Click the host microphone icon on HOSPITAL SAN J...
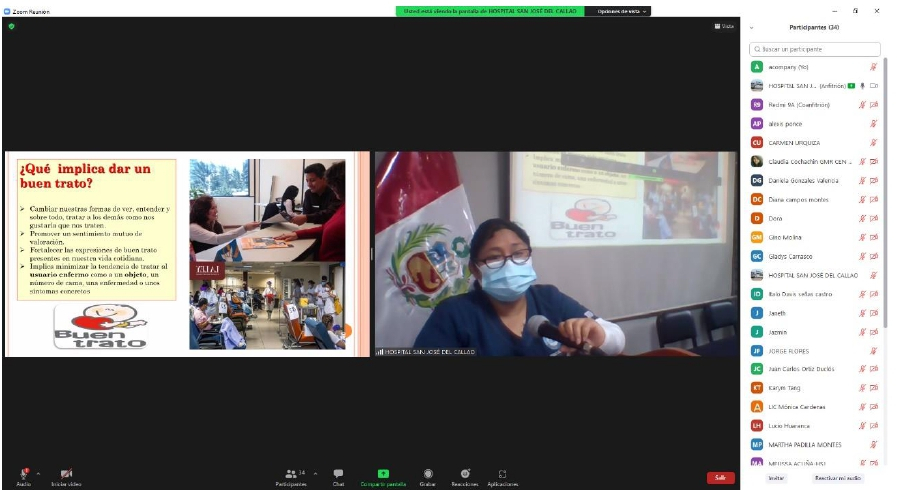 coord(863,86)
